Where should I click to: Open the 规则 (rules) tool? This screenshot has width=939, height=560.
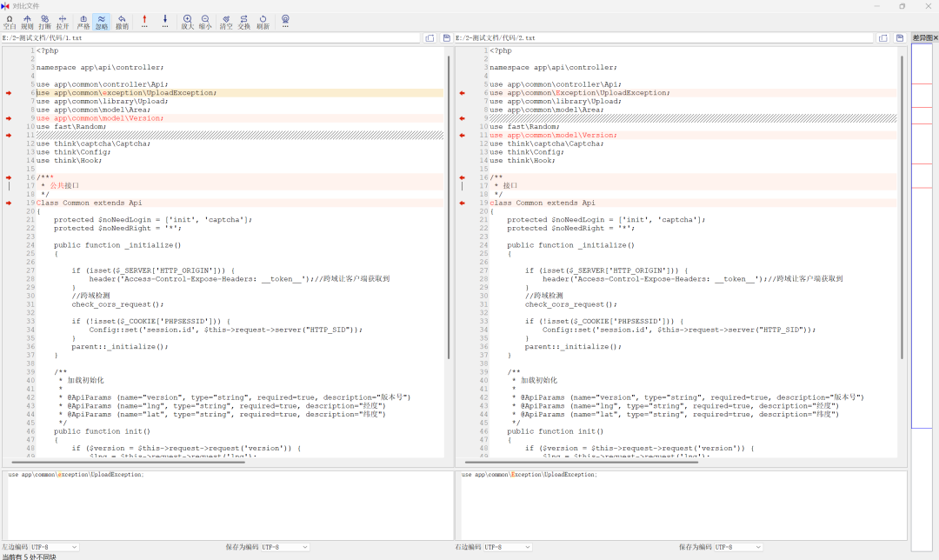tap(27, 21)
